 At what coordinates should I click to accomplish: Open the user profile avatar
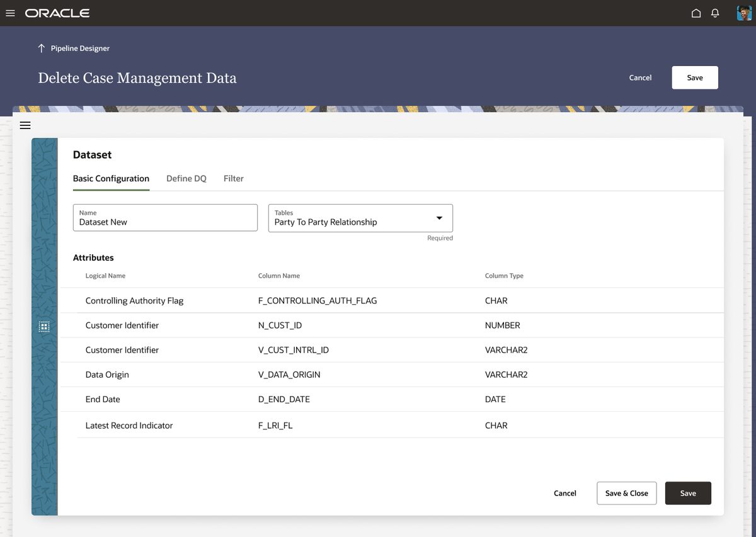click(x=744, y=13)
